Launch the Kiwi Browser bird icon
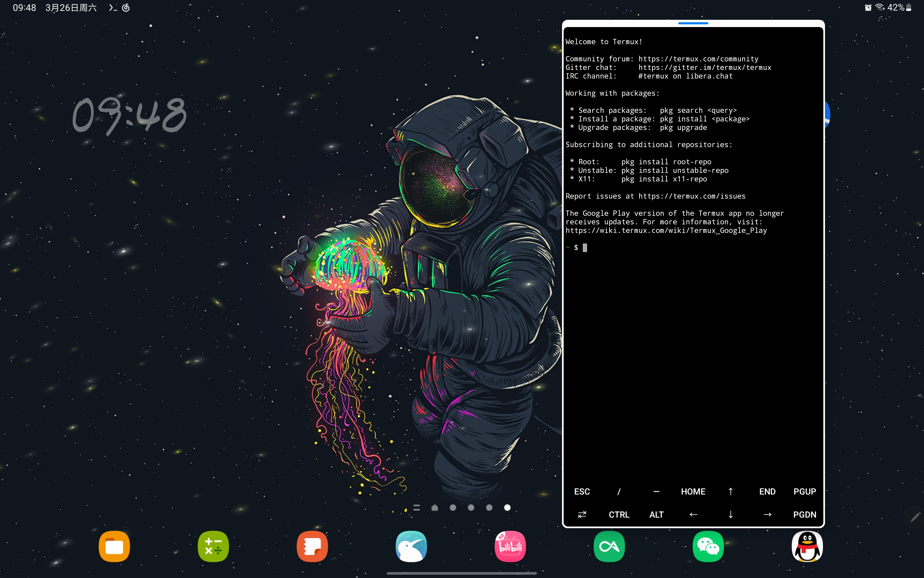Screen dimensions: 924x578 pos(412,546)
